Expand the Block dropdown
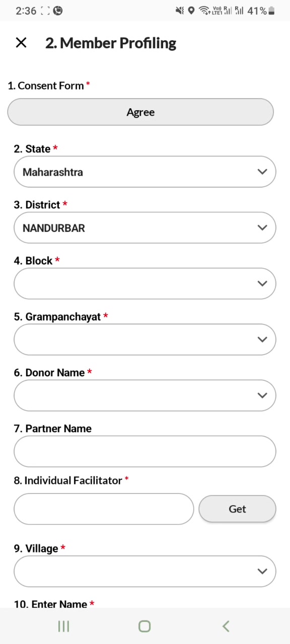 tap(145, 284)
